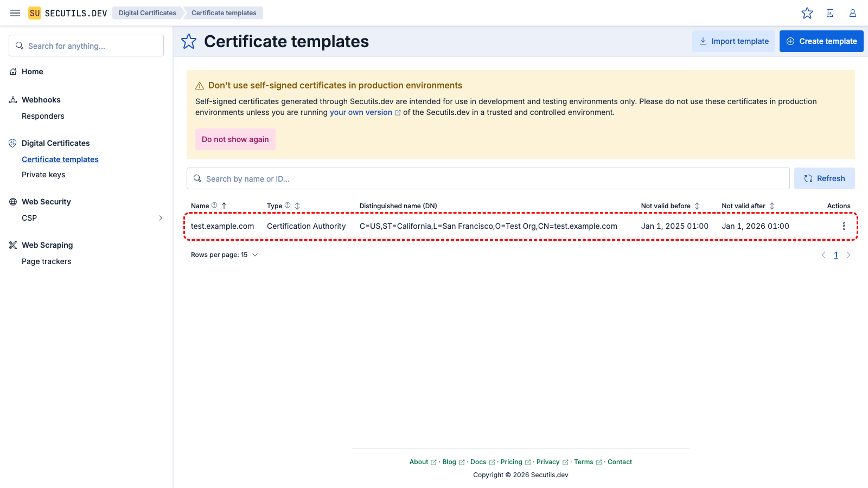Open the user account icon
868x488 pixels.
click(x=852, y=13)
